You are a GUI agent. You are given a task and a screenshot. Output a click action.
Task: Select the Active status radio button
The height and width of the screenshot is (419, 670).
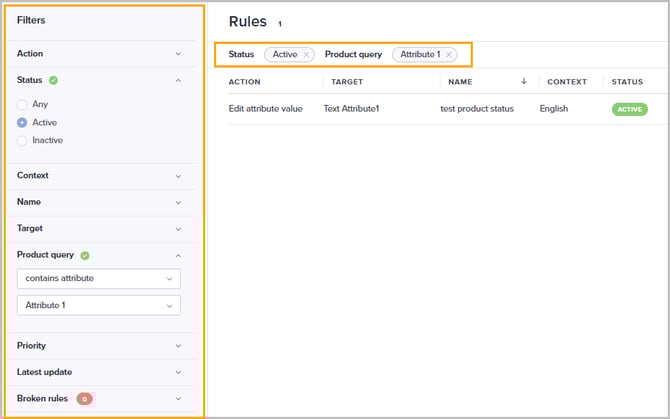tap(22, 122)
